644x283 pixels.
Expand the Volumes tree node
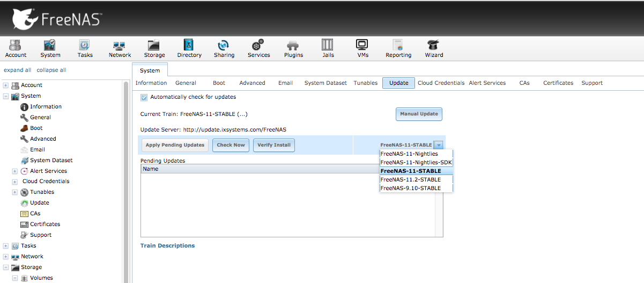[x=15, y=278]
